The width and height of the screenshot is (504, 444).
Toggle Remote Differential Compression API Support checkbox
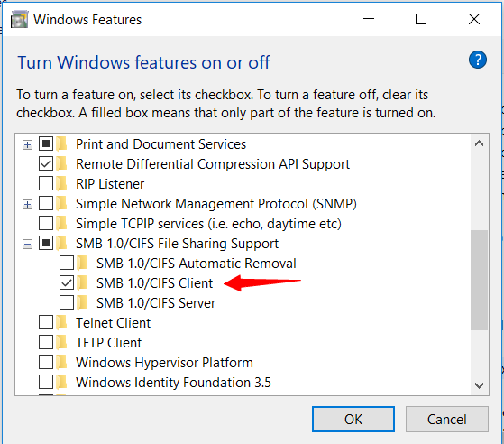[x=46, y=163]
